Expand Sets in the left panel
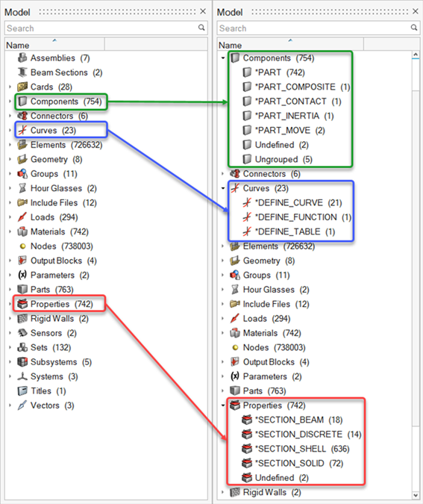The width and height of the screenshot is (423, 504). (10, 347)
